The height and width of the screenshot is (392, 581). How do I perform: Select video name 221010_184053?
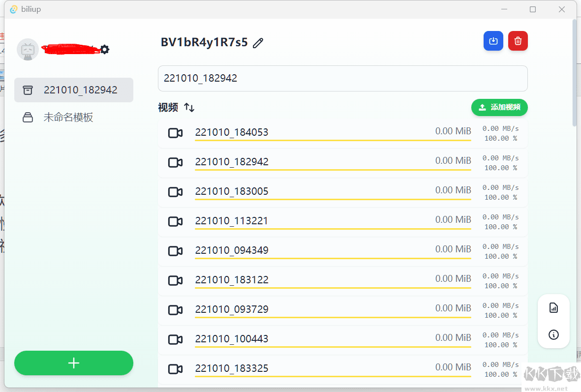(x=232, y=132)
